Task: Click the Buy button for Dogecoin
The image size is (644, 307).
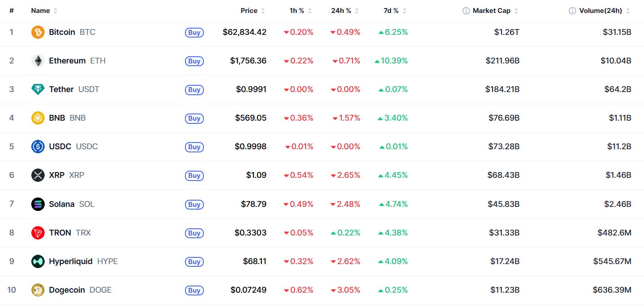Action: click(x=194, y=290)
